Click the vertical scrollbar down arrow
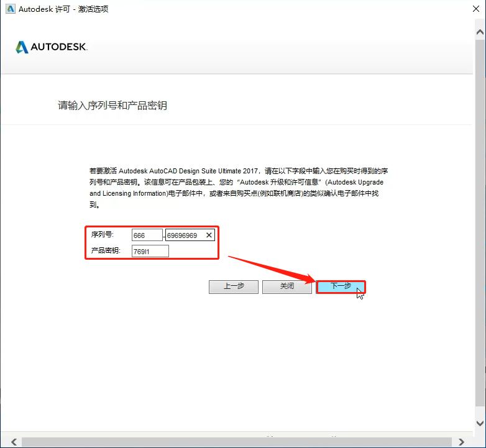The height and width of the screenshot is (448, 486). pos(480,423)
